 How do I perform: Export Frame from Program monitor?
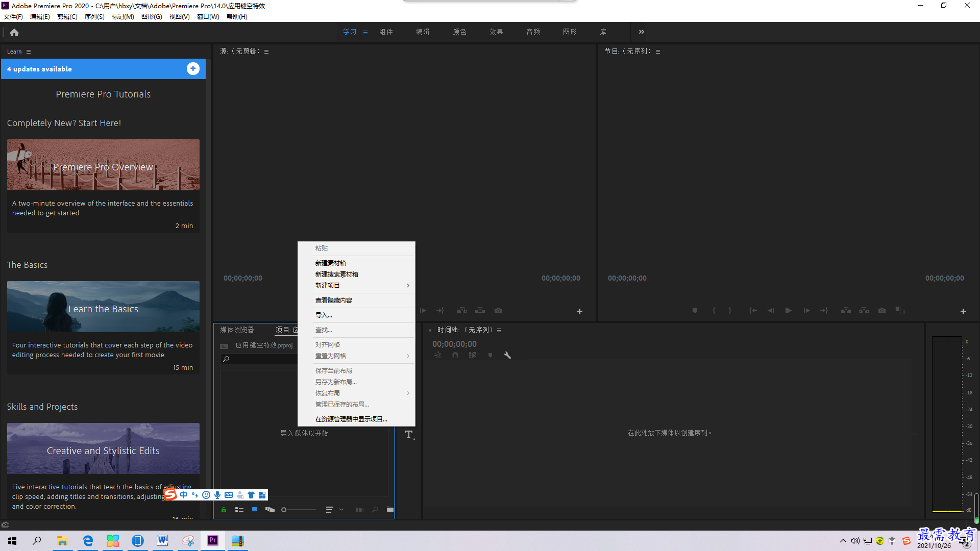pyautogui.click(x=882, y=310)
